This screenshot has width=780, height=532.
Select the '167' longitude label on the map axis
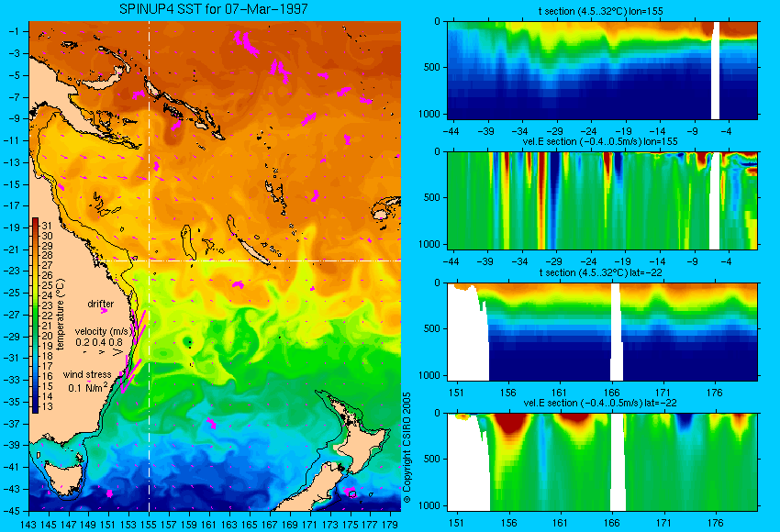[269, 524]
